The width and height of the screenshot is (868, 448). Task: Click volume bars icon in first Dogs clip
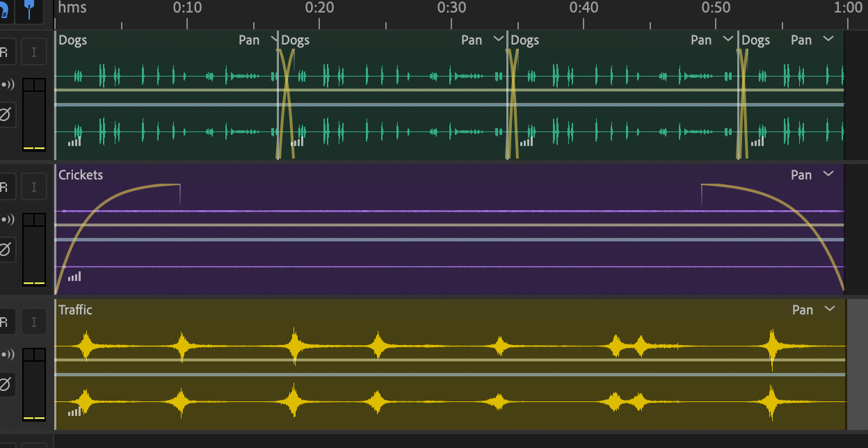pyautogui.click(x=74, y=141)
